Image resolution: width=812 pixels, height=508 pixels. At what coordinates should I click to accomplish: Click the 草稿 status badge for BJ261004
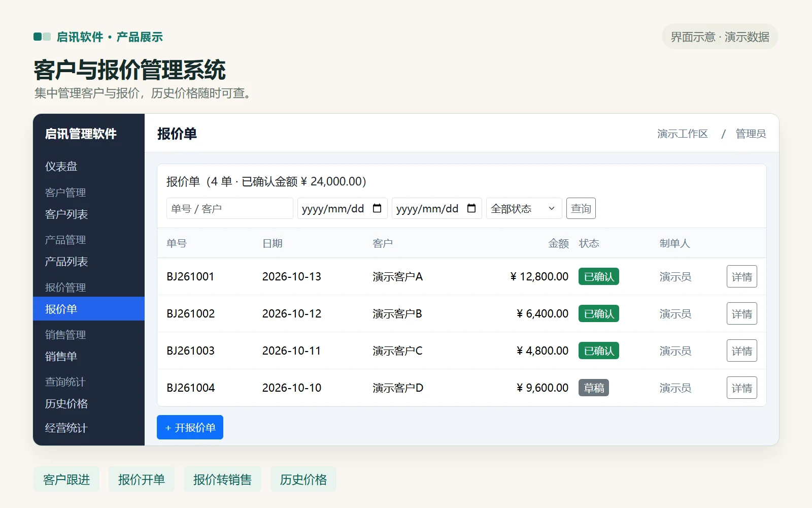pyautogui.click(x=594, y=388)
